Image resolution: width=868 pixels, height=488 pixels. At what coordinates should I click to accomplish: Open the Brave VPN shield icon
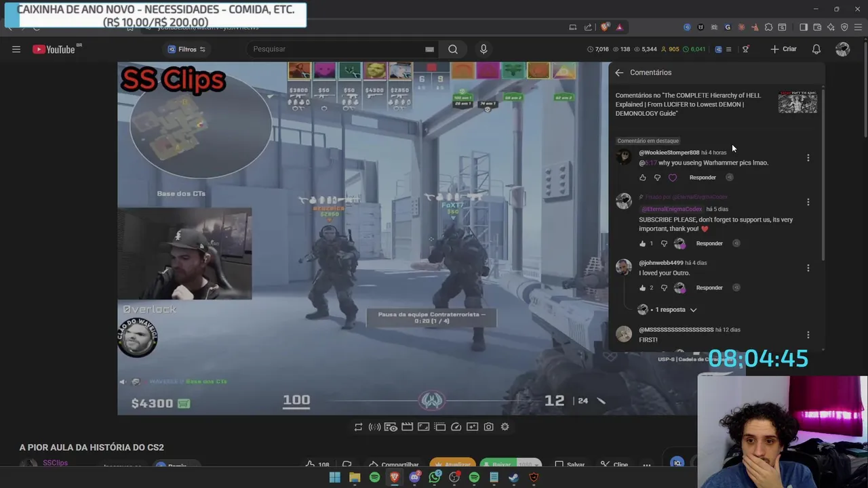[844, 27]
